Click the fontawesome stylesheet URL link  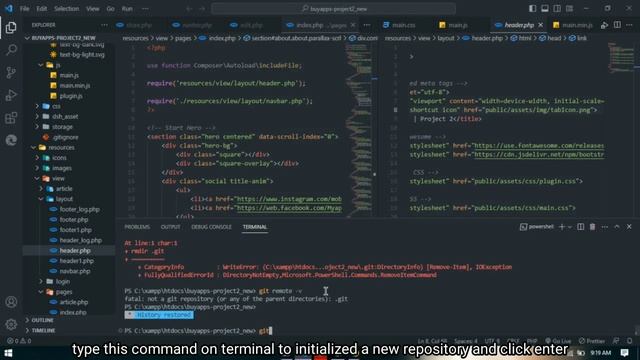pyautogui.click(x=538, y=146)
